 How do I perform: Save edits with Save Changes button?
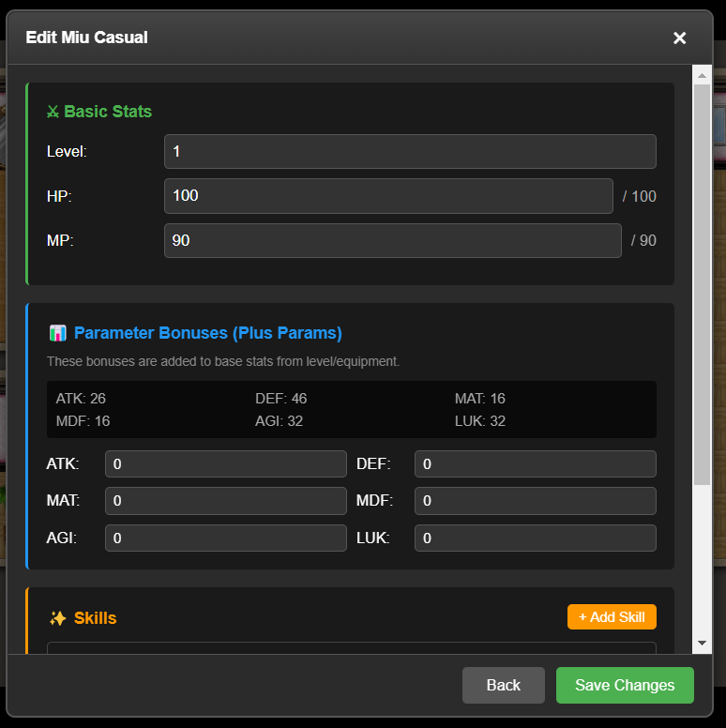(x=625, y=685)
